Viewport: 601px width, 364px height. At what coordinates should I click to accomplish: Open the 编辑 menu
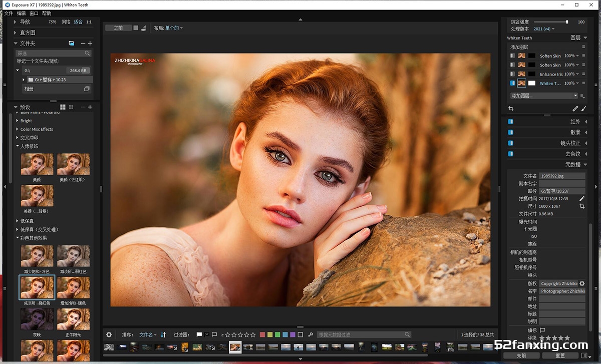tap(22, 14)
